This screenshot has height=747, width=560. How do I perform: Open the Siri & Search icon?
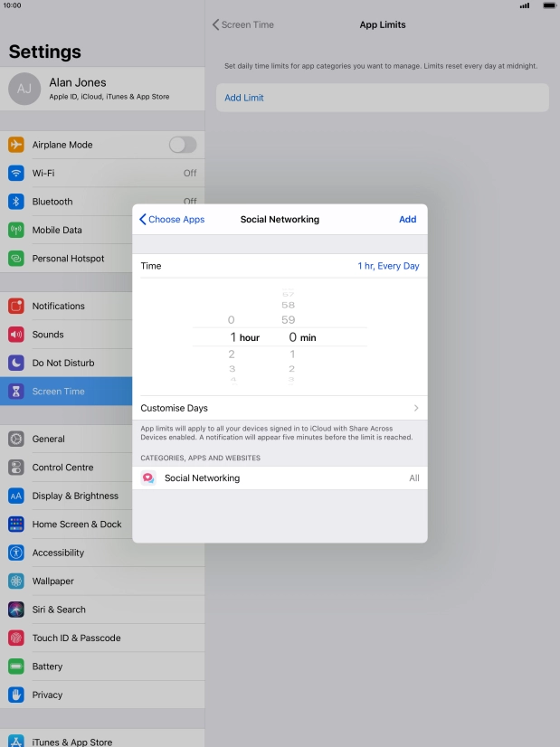tap(16, 610)
